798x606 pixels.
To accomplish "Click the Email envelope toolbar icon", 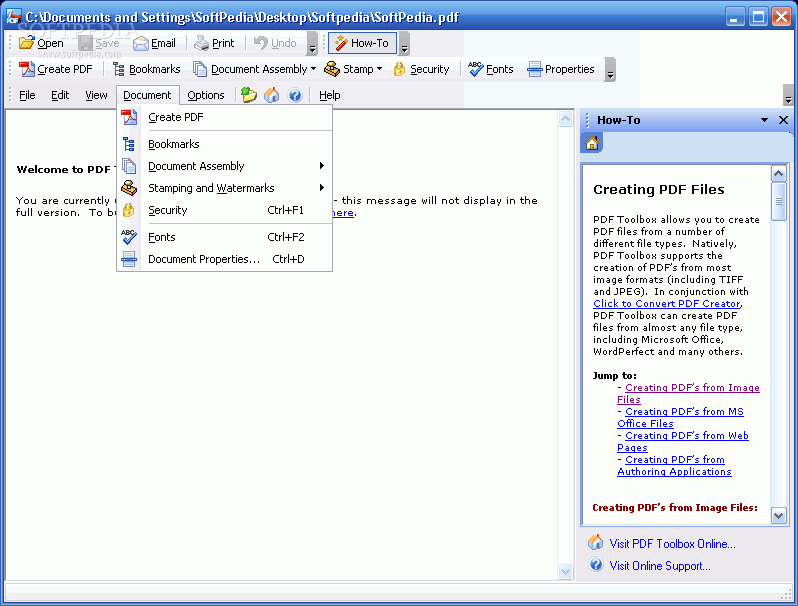I will click(140, 43).
